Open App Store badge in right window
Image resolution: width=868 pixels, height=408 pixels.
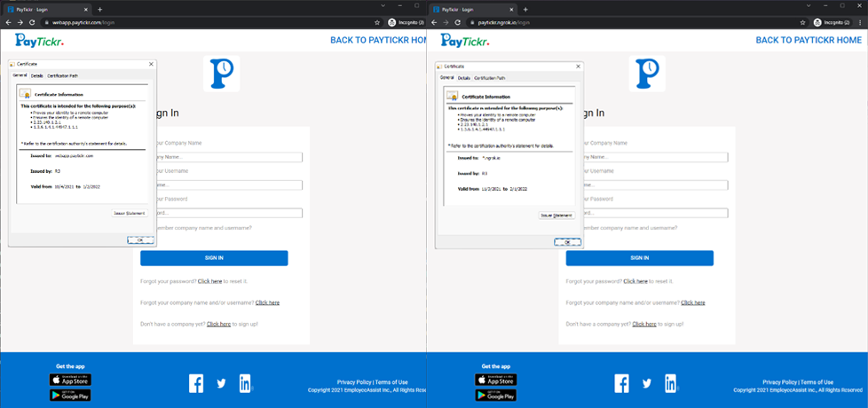tap(495, 380)
